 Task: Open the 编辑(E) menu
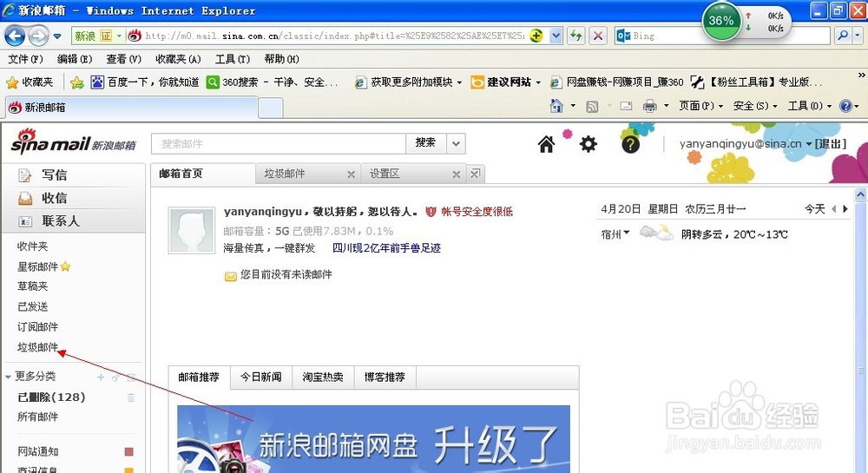click(x=75, y=59)
